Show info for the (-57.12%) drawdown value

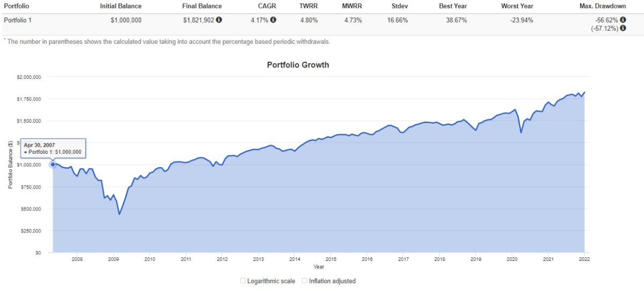(x=623, y=28)
